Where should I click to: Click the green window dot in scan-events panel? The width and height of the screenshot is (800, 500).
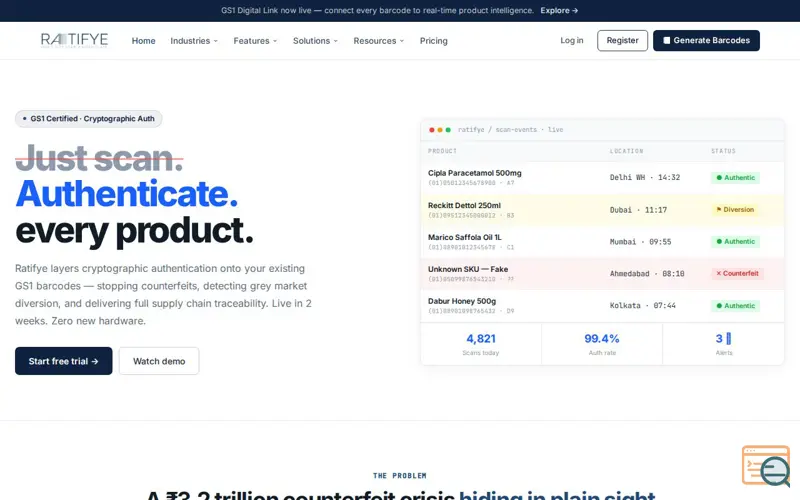[x=448, y=130]
